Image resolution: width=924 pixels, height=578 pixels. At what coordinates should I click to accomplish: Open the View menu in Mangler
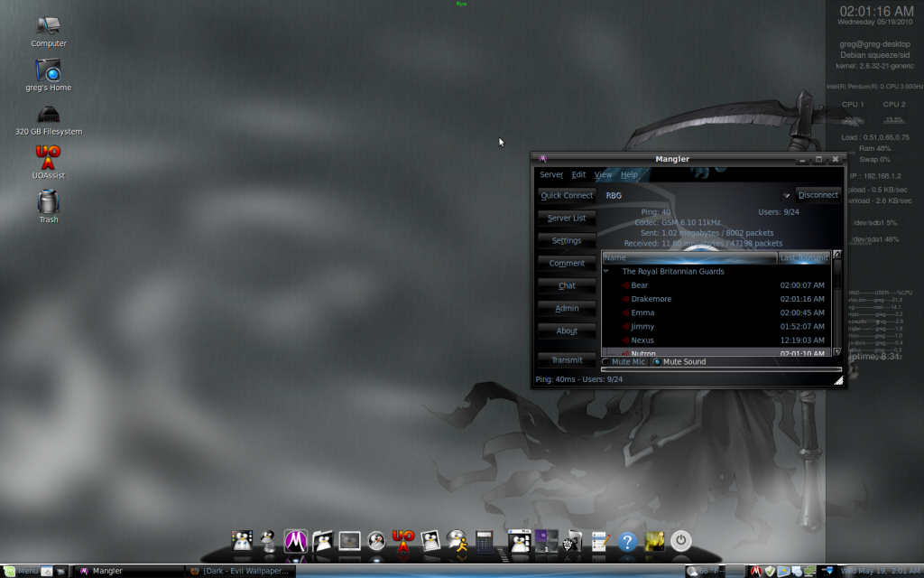click(603, 174)
